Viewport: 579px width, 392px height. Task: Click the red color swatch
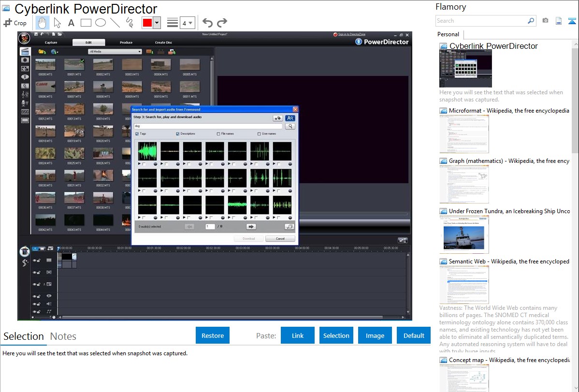(147, 23)
